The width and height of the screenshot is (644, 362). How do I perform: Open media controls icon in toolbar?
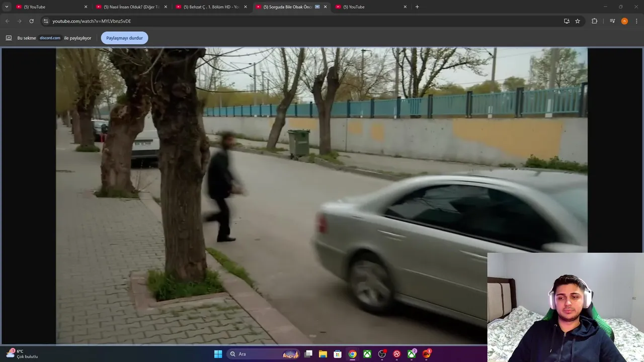pos(612,21)
